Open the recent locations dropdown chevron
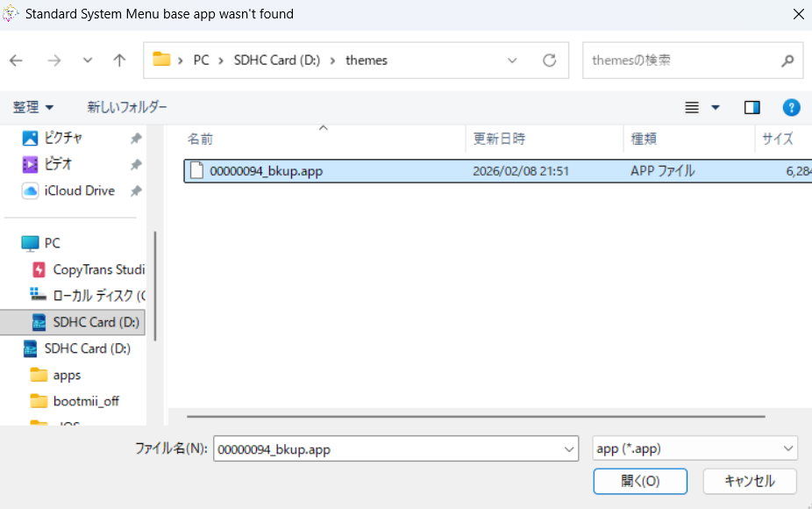This screenshot has height=509, width=812. tap(87, 61)
